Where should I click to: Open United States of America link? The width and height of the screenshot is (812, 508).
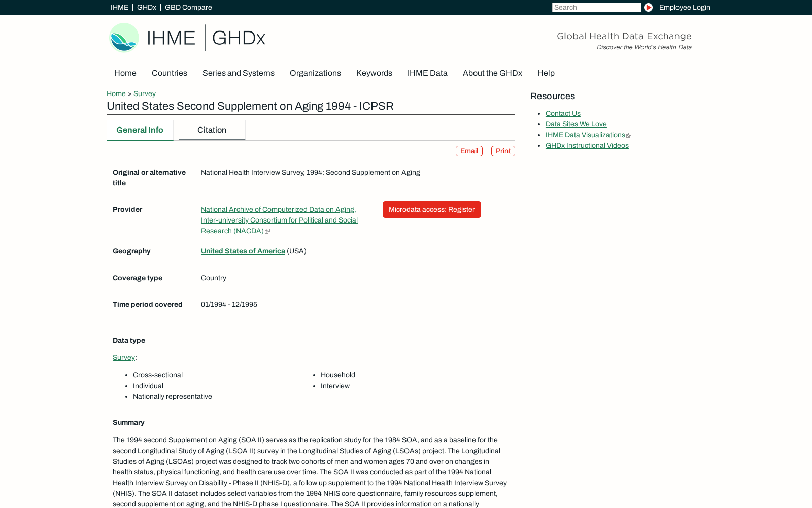[243, 251]
